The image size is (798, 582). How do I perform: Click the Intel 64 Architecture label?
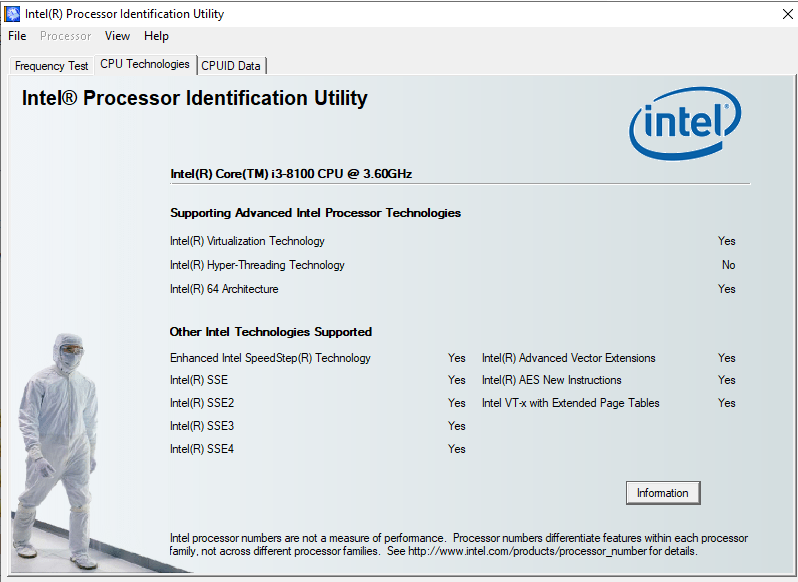224,289
